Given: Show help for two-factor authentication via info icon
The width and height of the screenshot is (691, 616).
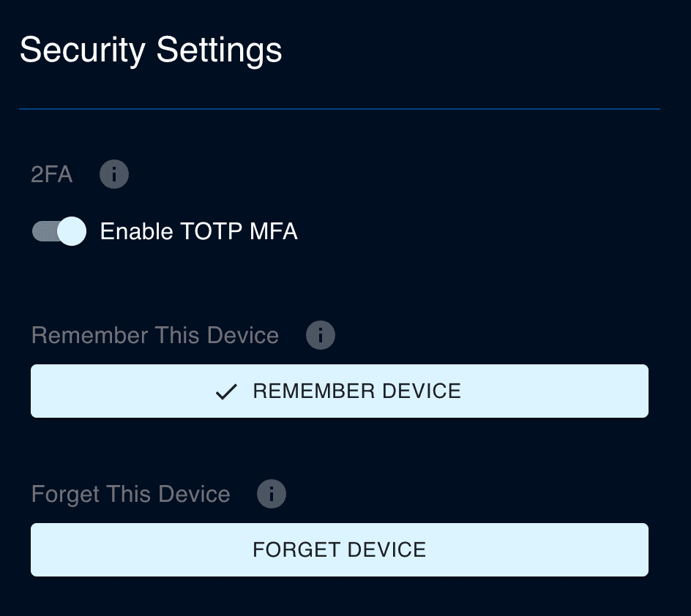Looking at the screenshot, I should (x=114, y=175).
